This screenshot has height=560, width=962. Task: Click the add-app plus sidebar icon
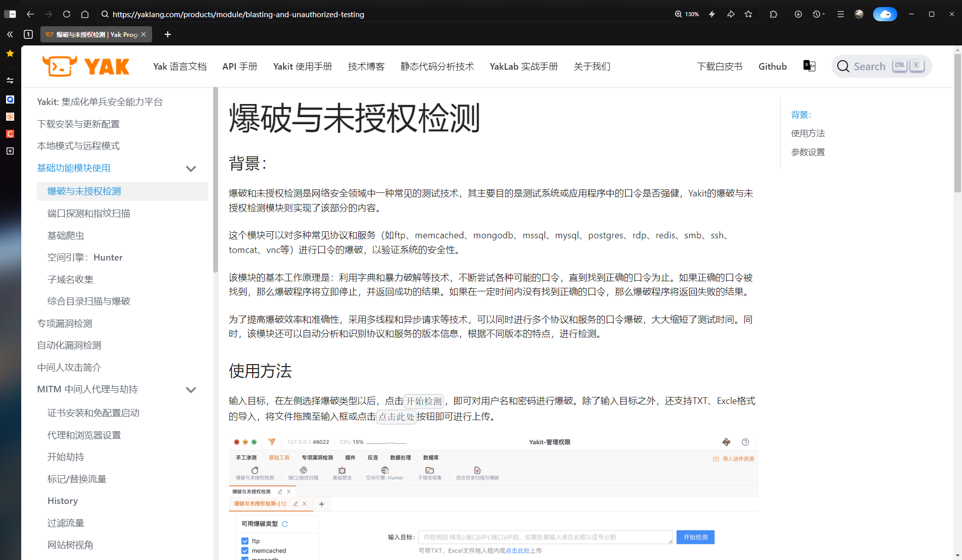[10, 151]
